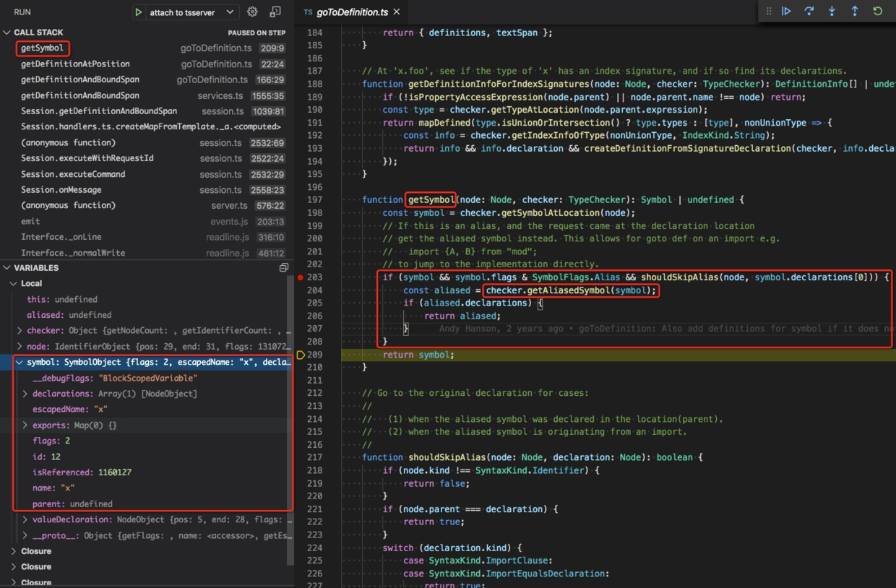
Task: Select the getSymbol call stack frame
Action: tap(147, 48)
